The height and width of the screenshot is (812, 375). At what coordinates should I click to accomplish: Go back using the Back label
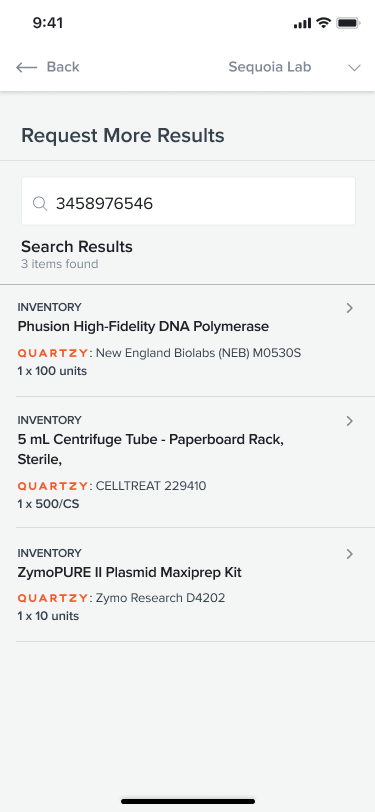pos(63,67)
